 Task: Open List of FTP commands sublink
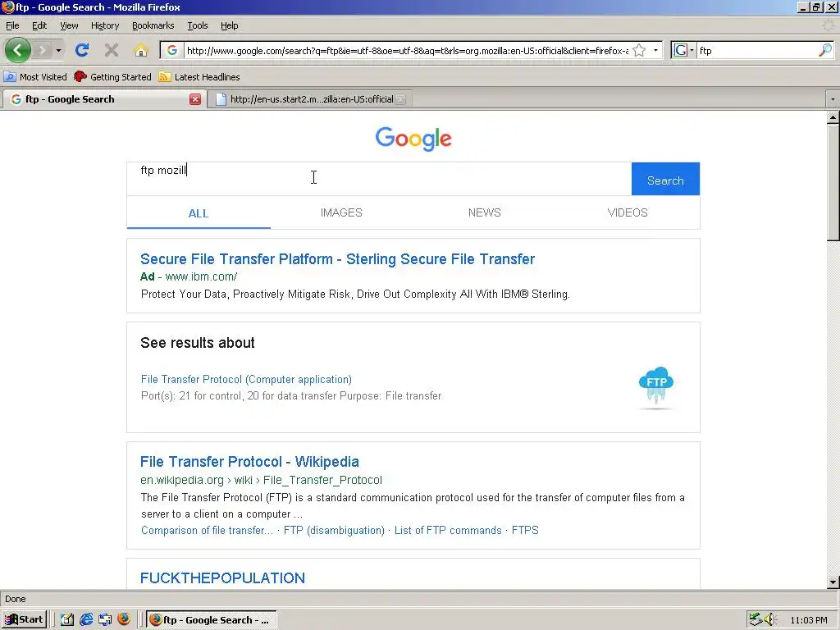click(448, 531)
